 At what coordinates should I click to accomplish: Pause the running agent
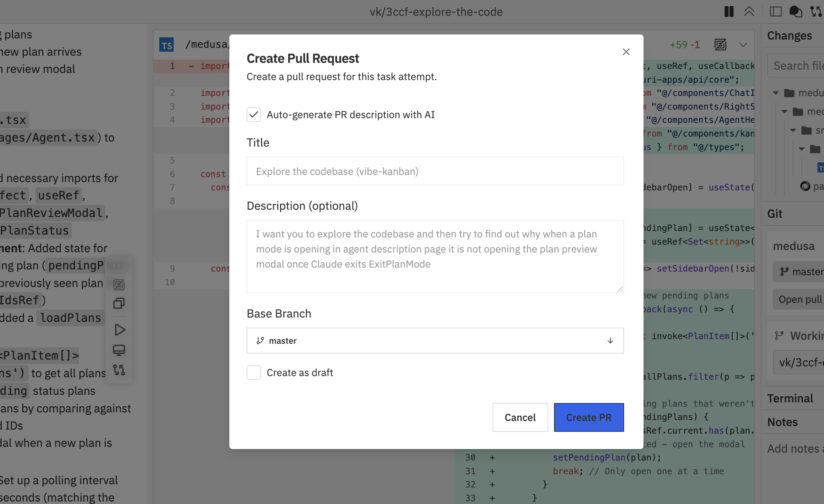729,11
